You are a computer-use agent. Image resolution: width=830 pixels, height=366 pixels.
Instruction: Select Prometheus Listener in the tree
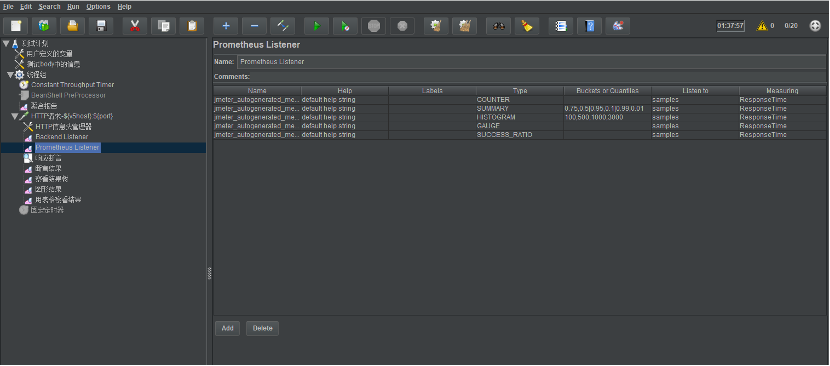point(68,147)
